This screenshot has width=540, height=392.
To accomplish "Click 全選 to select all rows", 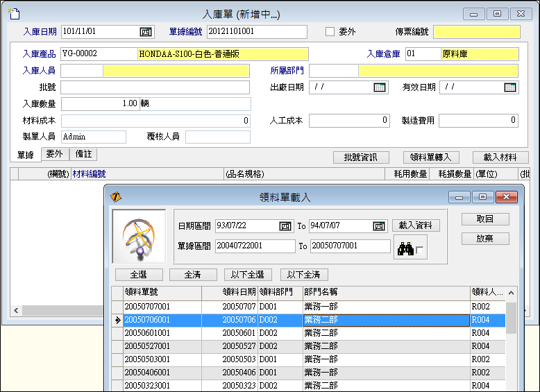I will pos(137,275).
